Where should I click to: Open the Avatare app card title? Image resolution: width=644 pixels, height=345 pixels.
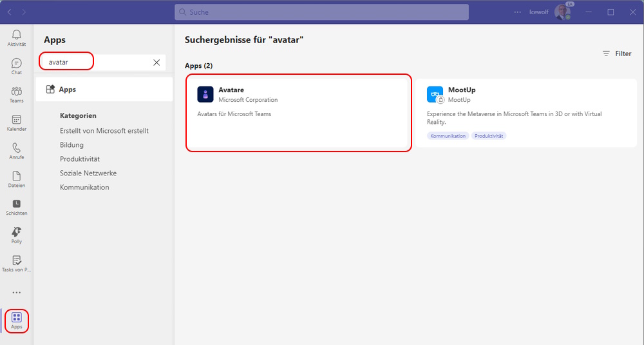[x=231, y=90]
